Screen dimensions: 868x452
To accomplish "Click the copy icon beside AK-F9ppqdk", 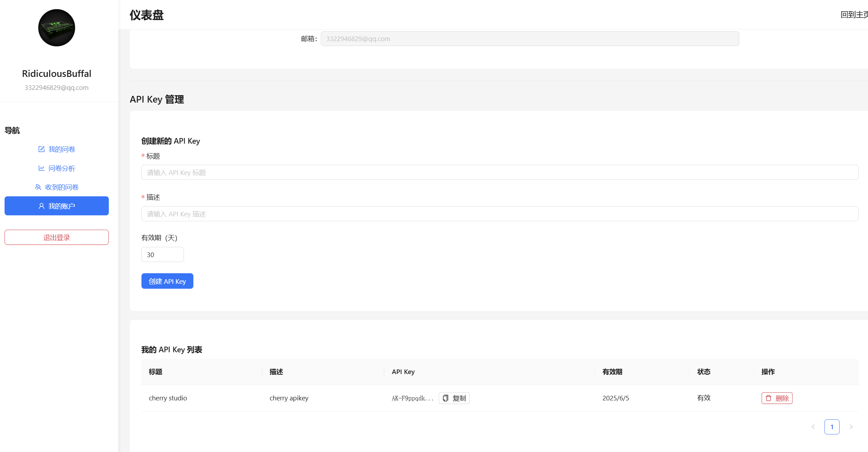I will 445,398.
